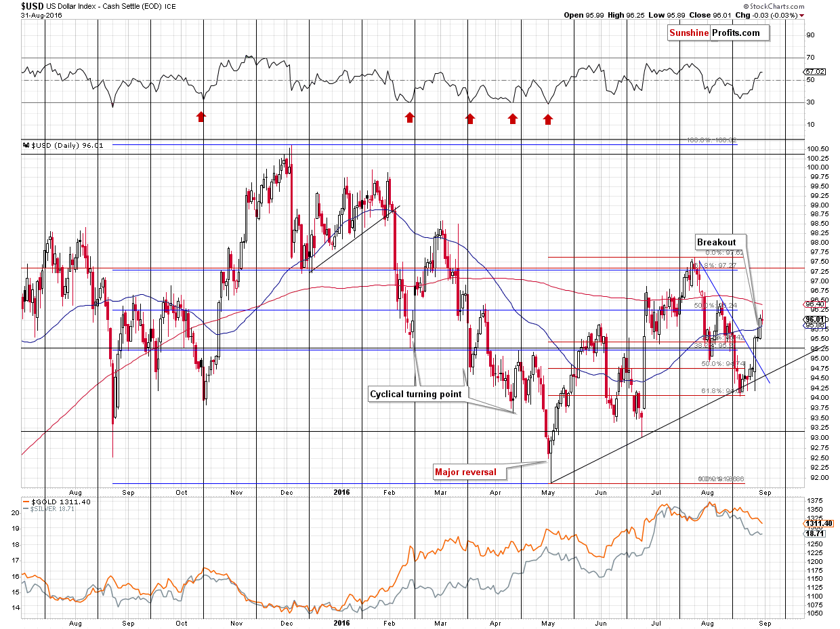The image size is (840, 629).
Task: Select the "31-Aug-2016" date label
Action: pos(39,15)
